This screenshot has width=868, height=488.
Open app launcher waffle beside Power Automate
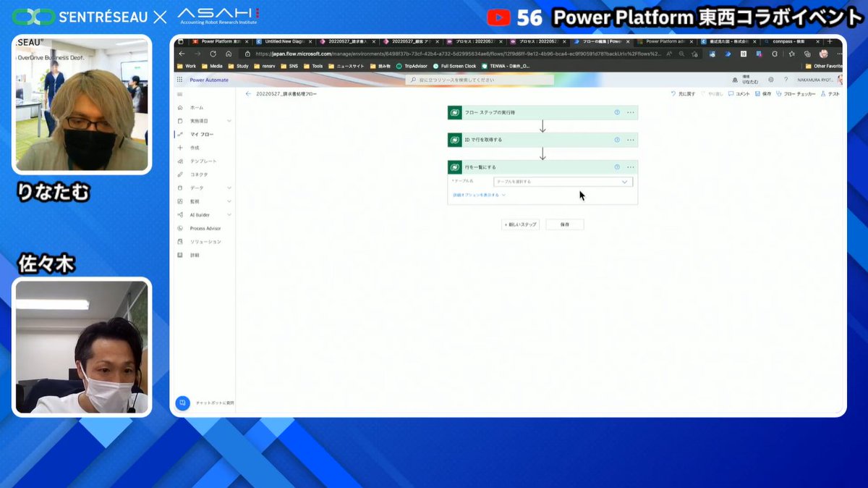(180, 80)
